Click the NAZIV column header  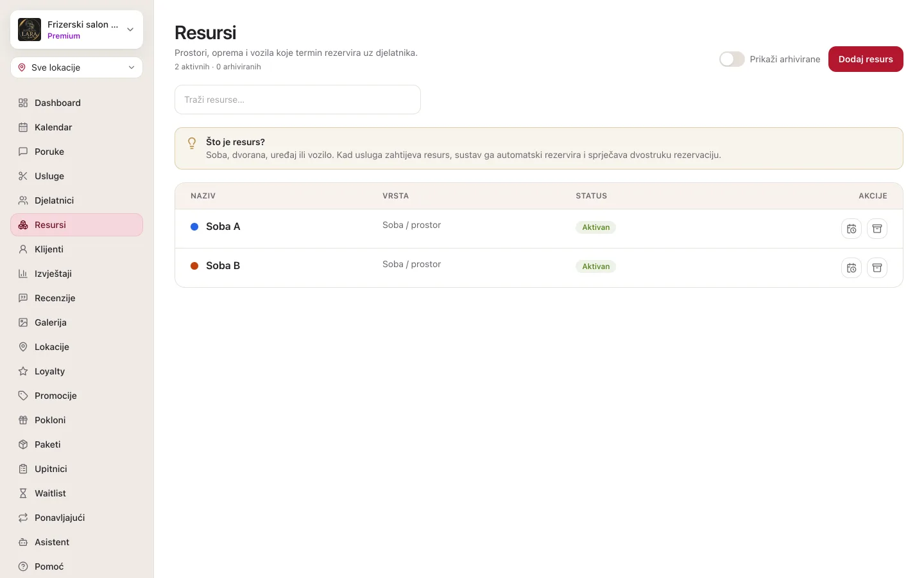(x=203, y=196)
